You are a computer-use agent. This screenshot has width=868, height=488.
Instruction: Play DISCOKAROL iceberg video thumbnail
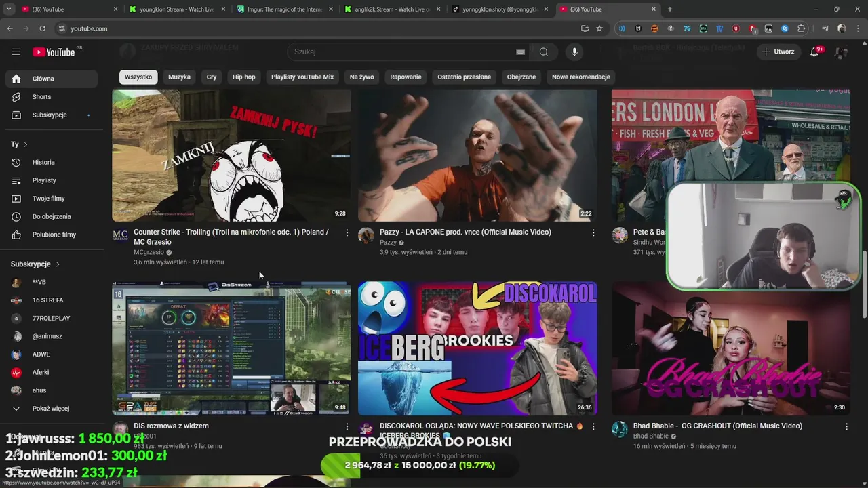[x=477, y=348]
